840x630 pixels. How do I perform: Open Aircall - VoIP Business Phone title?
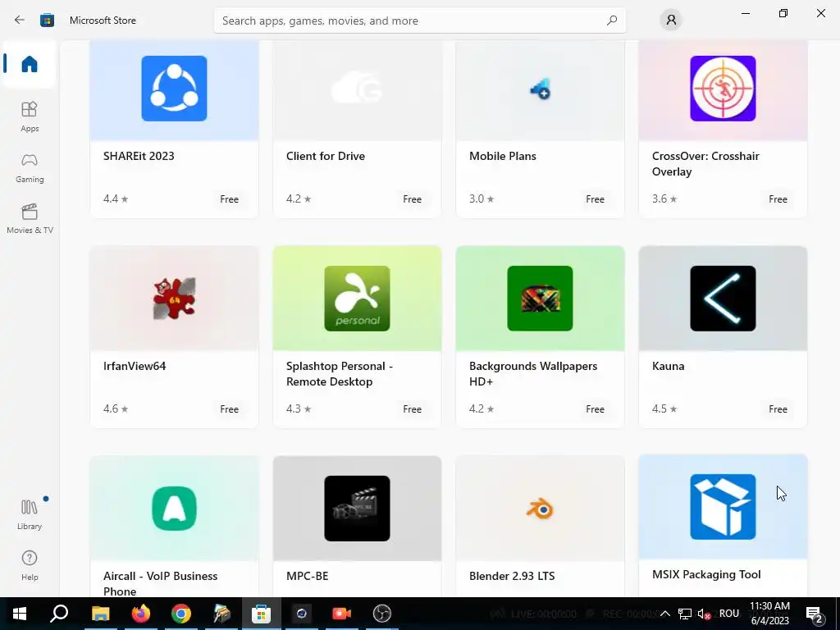click(160, 583)
